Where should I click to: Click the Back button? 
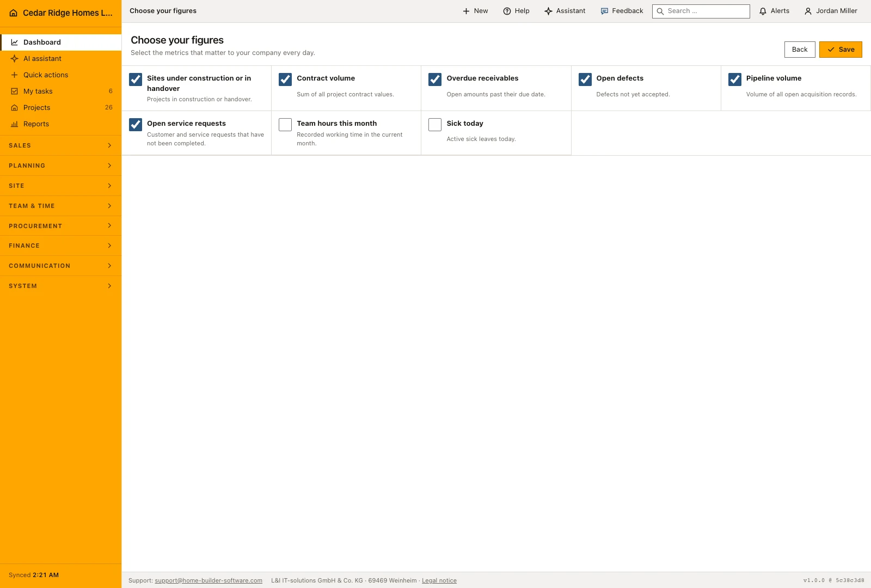[800, 50]
